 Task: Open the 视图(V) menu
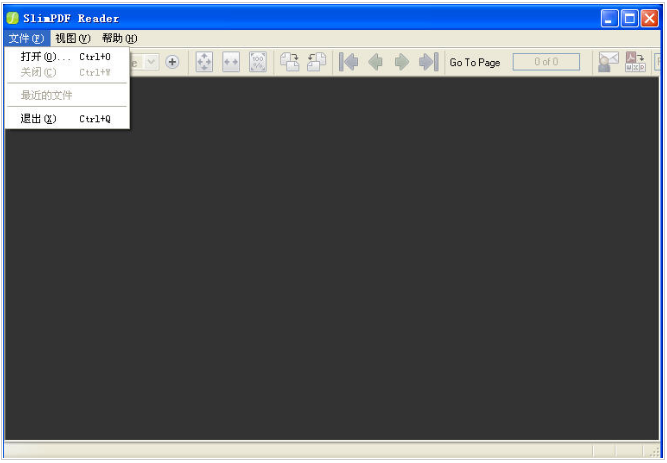click(73, 38)
